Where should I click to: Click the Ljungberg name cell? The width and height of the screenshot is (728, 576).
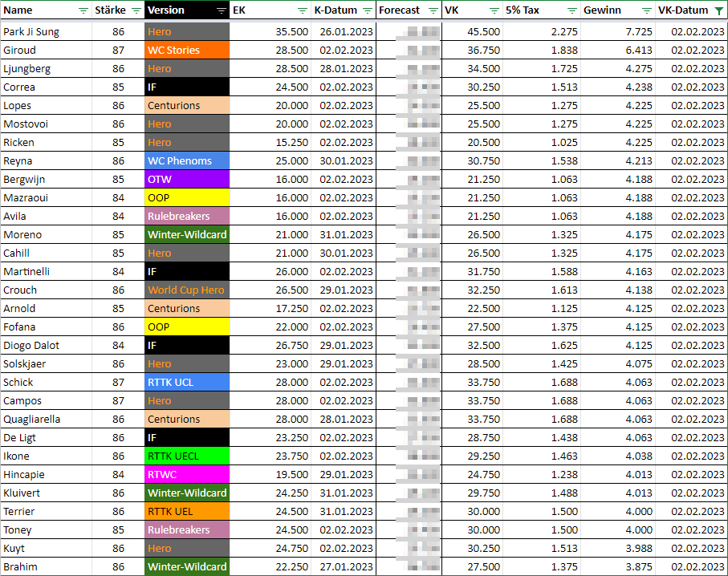point(46,69)
